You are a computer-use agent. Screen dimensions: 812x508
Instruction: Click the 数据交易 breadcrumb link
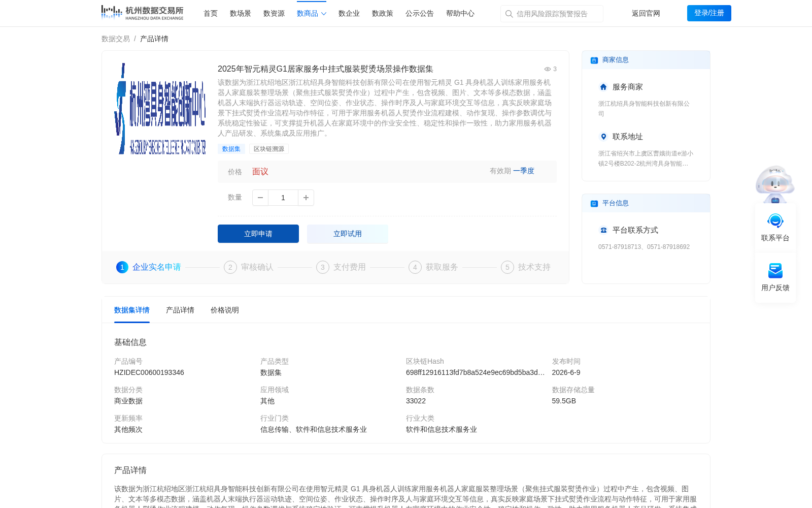pos(116,39)
